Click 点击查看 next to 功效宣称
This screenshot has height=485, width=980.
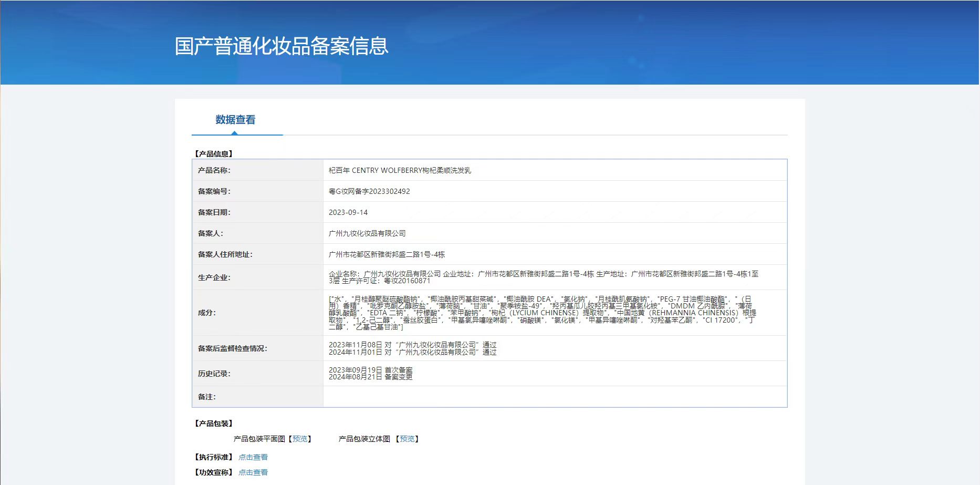[253, 472]
